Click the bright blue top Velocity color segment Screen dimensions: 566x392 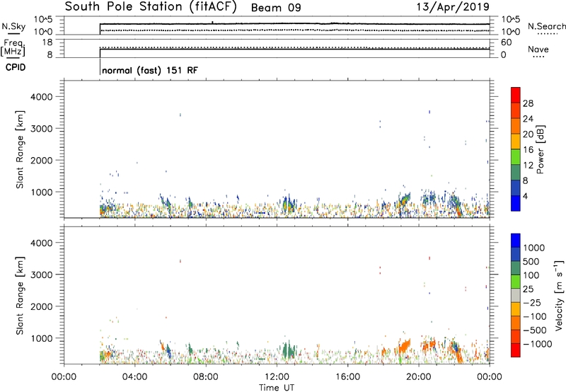click(516, 241)
